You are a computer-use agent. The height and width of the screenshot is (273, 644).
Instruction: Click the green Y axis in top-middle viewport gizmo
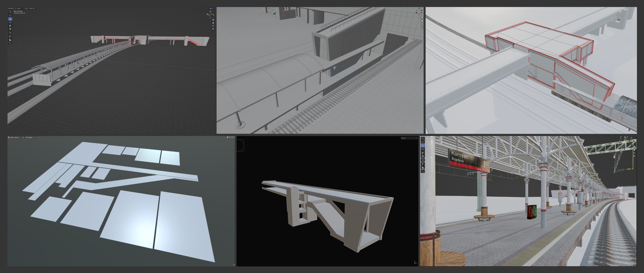417,10
